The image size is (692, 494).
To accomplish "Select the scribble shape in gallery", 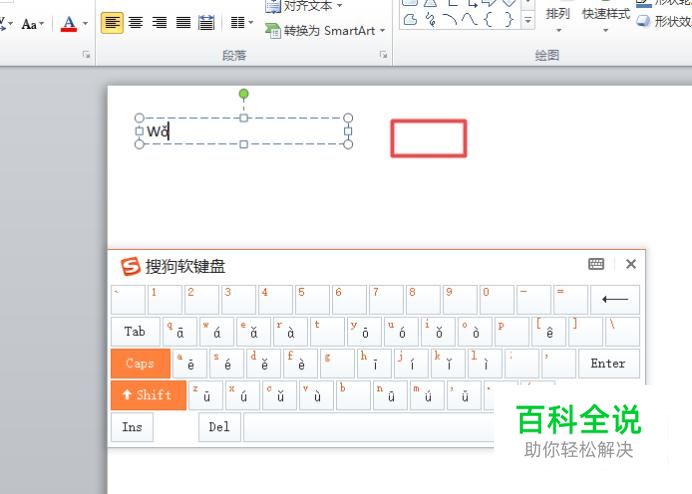I will [430, 19].
